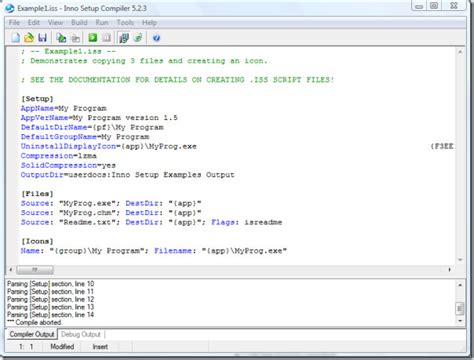Viewport: 474px width, 360px height.
Task: Open the Edit menu
Action: pyautogui.click(x=34, y=23)
